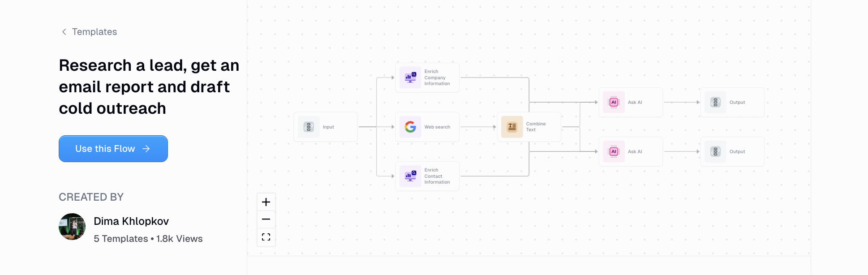This screenshot has width=868, height=275.
Task: Click the lower Ask AI node icon
Action: coord(614,151)
